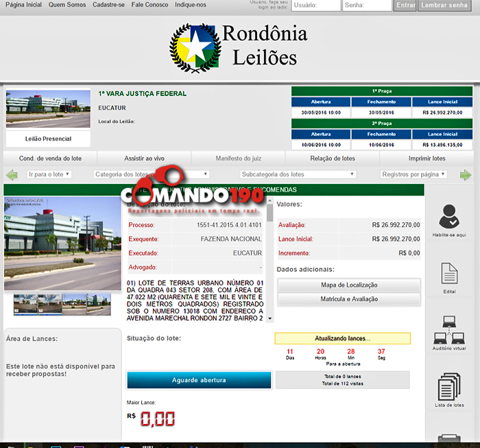Viewport: 480px width, 448px height.
Task: Click the Mapa de Localização button
Action: pos(349,285)
